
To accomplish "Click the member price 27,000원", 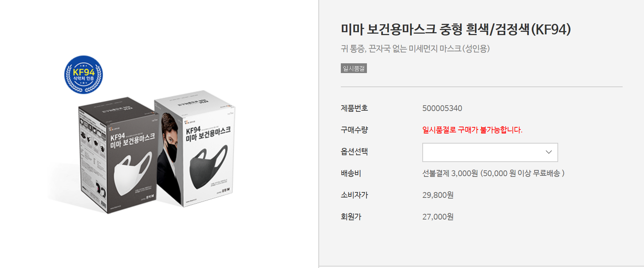I will click(x=438, y=217).
